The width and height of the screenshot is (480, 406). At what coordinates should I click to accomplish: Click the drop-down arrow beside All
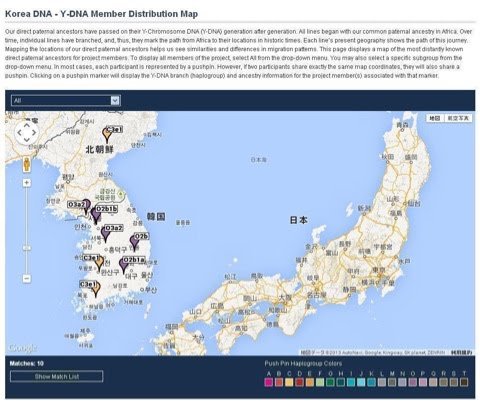(x=115, y=100)
